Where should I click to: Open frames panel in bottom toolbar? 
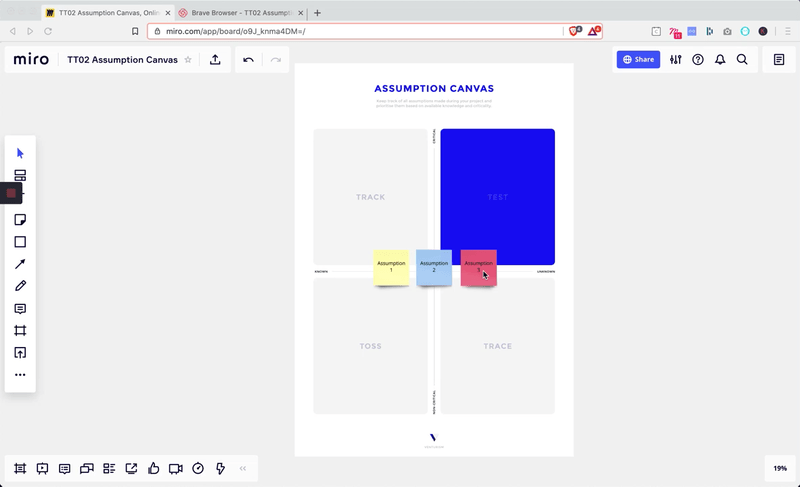pos(20,468)
